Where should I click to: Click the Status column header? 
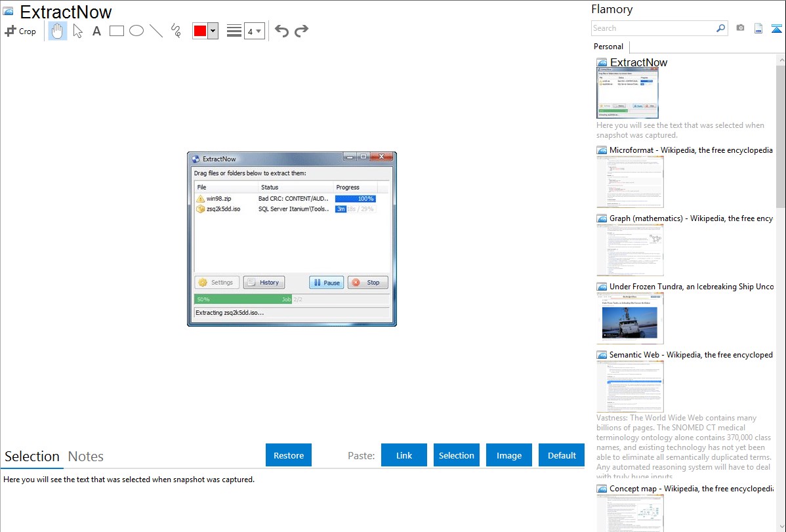click(296, 187)
